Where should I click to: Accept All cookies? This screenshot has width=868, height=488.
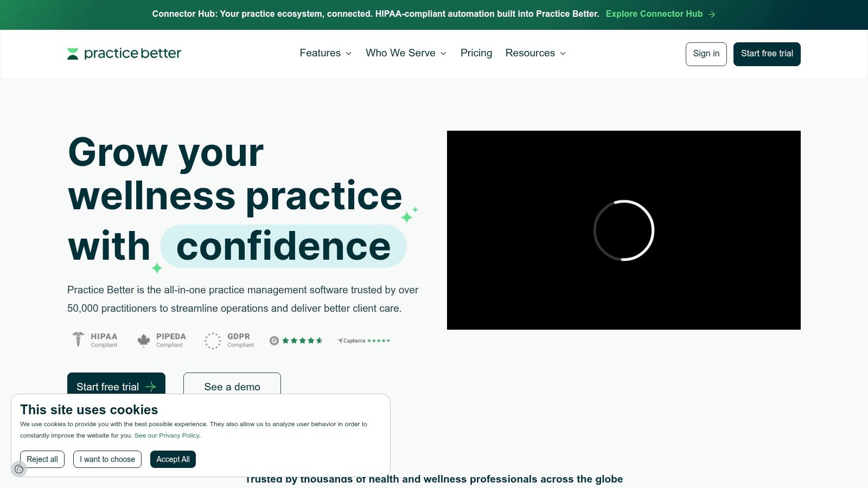[173, 459]
